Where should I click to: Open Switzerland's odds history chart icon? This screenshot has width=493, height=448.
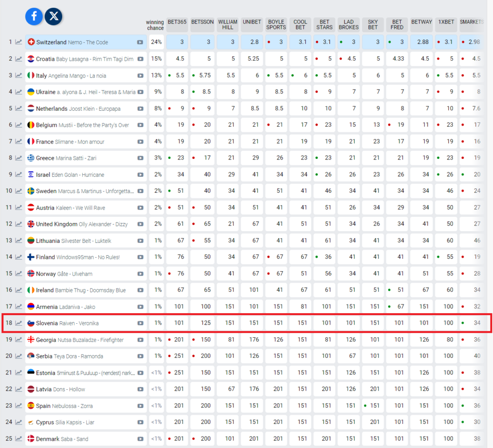point(18,42)
